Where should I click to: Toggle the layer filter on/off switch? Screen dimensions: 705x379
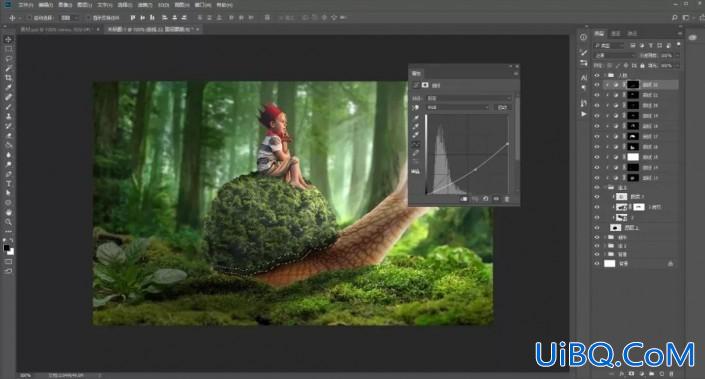pos(678,45)
